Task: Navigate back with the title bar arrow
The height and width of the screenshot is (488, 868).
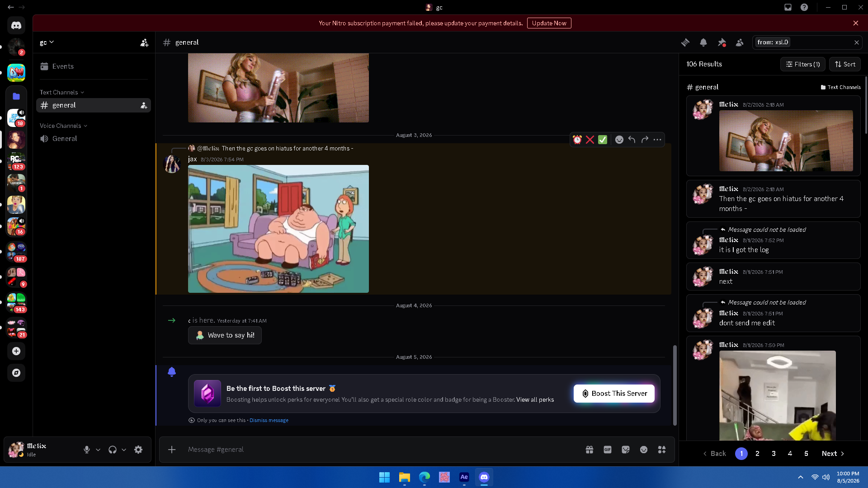Action: [10, 7]
